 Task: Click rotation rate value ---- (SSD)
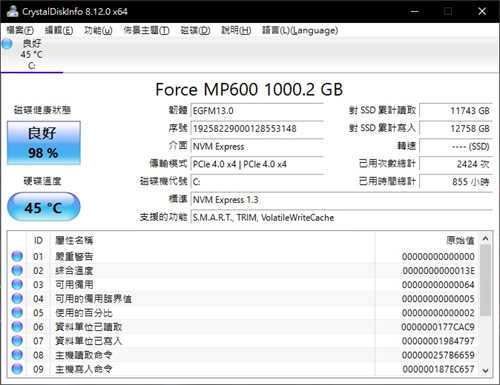click(456, 146)
